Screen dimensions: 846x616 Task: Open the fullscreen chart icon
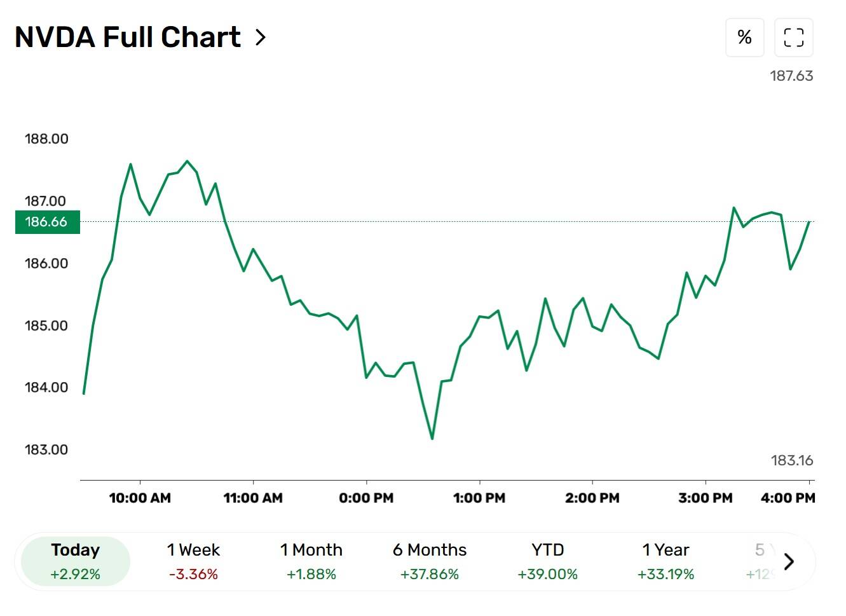pos(793,38)
